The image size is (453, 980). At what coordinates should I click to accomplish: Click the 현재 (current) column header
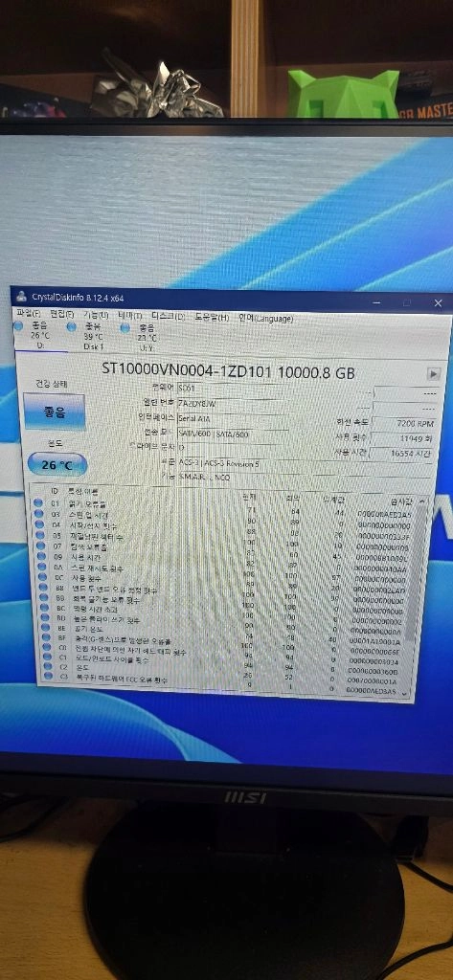pyautogui.click(x=249, y=497)
